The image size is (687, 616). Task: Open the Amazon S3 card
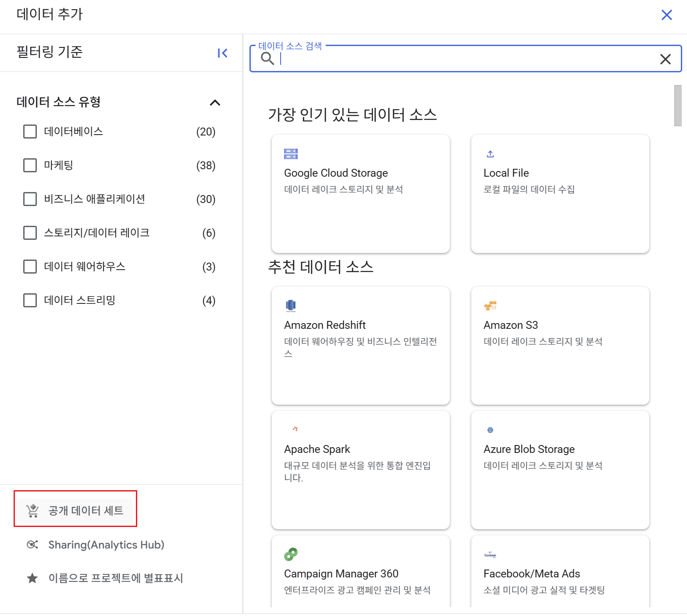560,345
